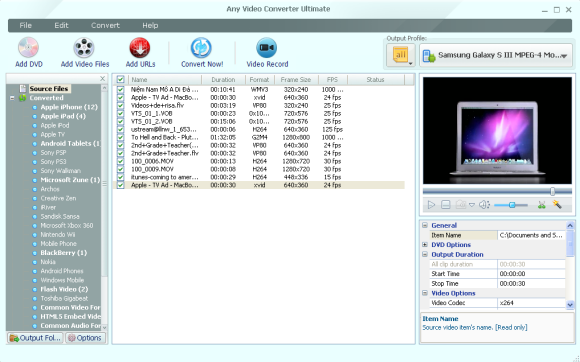This screenshot has height=362, width=580.
Task: Click the MacBook video preview thumbnail
Action: coord(497,131)
